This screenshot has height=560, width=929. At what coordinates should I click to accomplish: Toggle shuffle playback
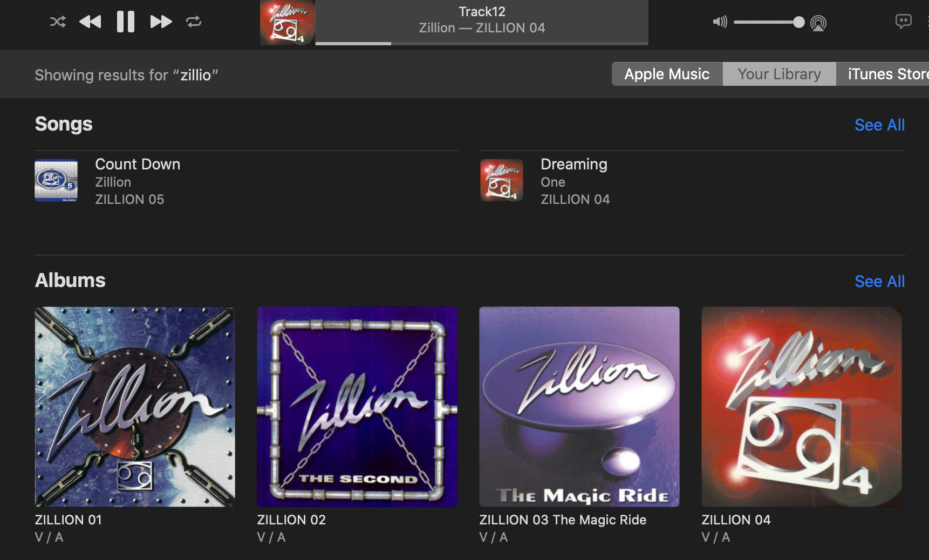click(x=58, y=22)
